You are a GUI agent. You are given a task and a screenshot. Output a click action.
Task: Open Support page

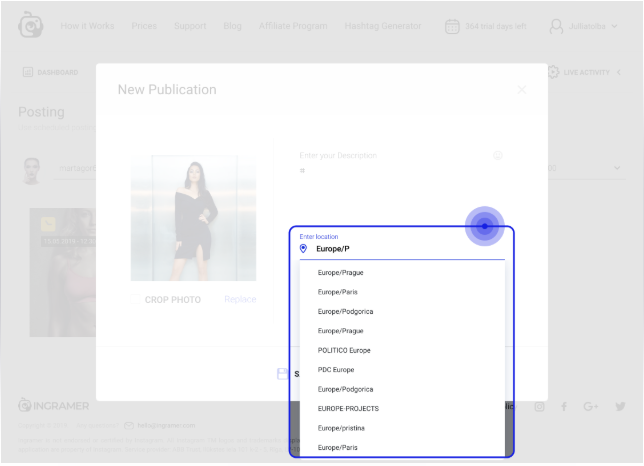(x=190, y=26)
